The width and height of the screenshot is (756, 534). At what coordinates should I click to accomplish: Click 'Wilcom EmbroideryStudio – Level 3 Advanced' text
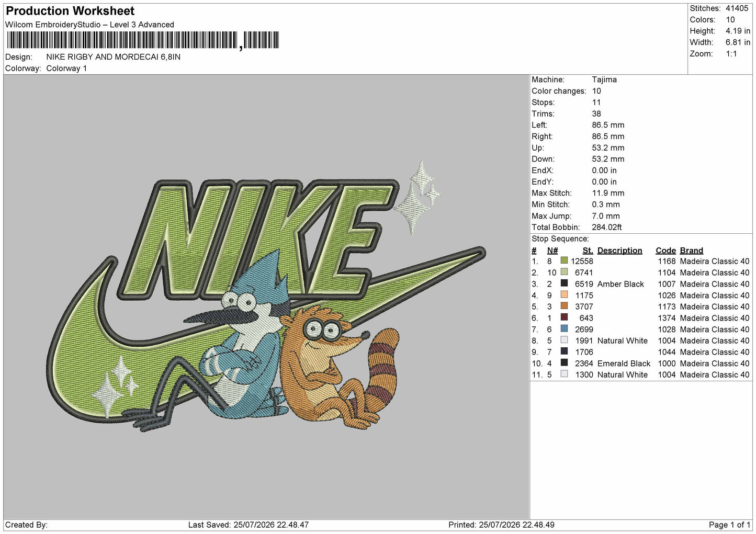pos(89,25)
